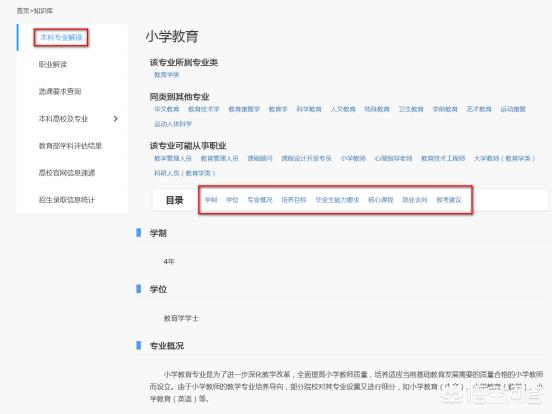Open the 学前教育 major link

(x=445, y=109)
